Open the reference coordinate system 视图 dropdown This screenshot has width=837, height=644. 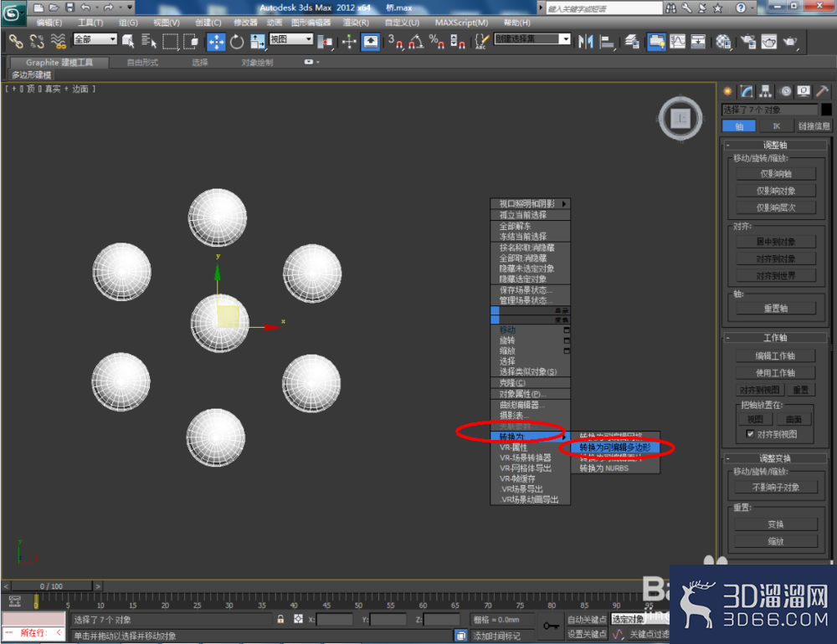[291, 39]
